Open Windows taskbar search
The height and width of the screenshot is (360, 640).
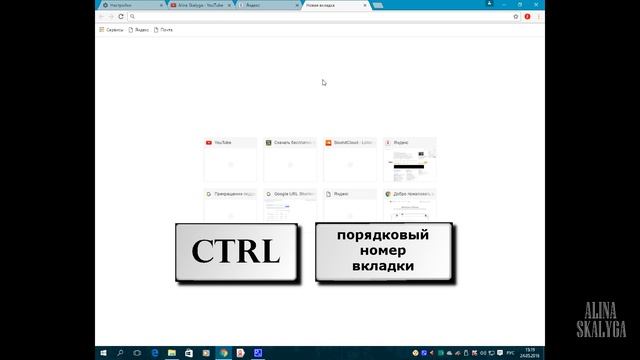120,353
